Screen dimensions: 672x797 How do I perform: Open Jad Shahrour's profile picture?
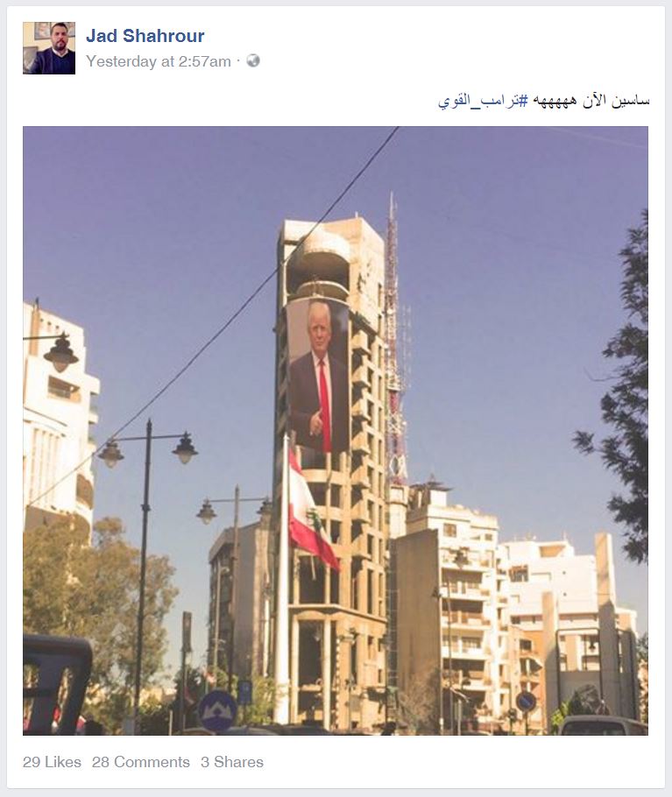click(x=49, y=48)
